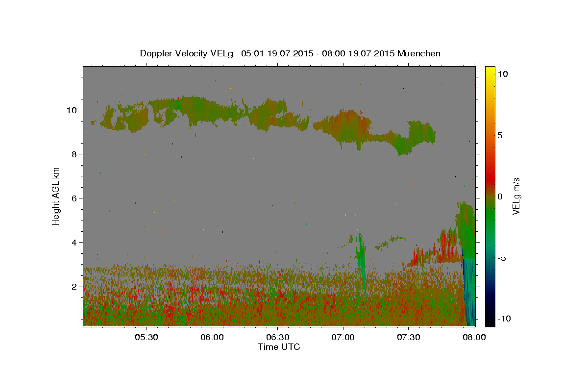588x392 pixels.
Task: Click the 'Height AGL km' axis label
Action: click(x=56, y=196)
